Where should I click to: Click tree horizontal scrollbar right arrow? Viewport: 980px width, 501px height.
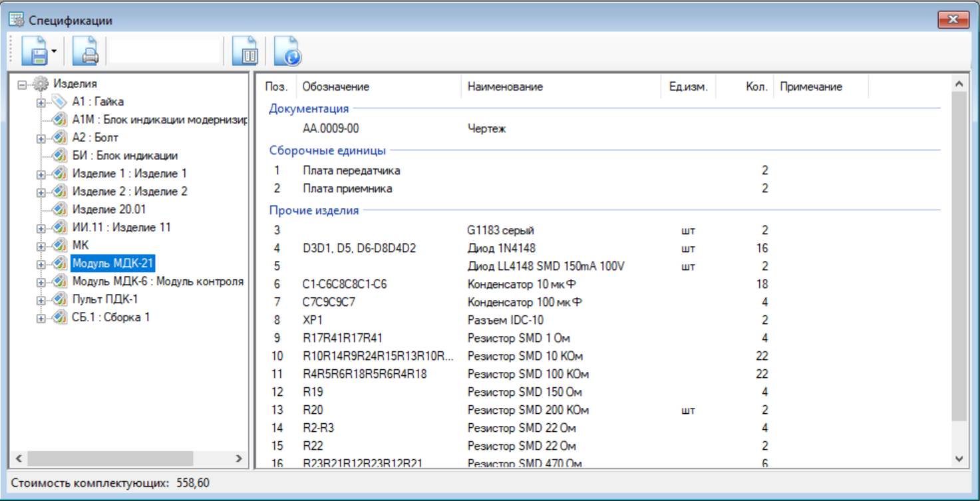(x=240, y=458)
